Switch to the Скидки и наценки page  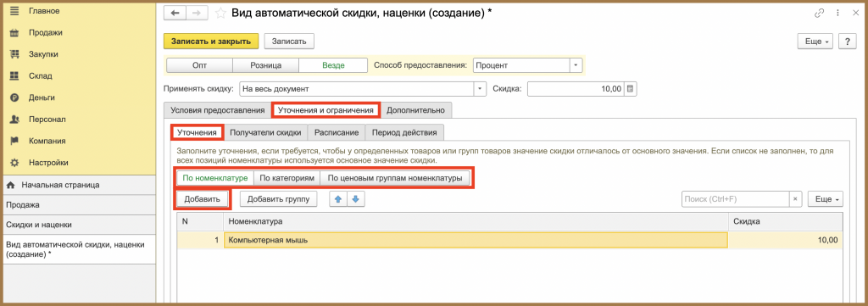(78, 225)
